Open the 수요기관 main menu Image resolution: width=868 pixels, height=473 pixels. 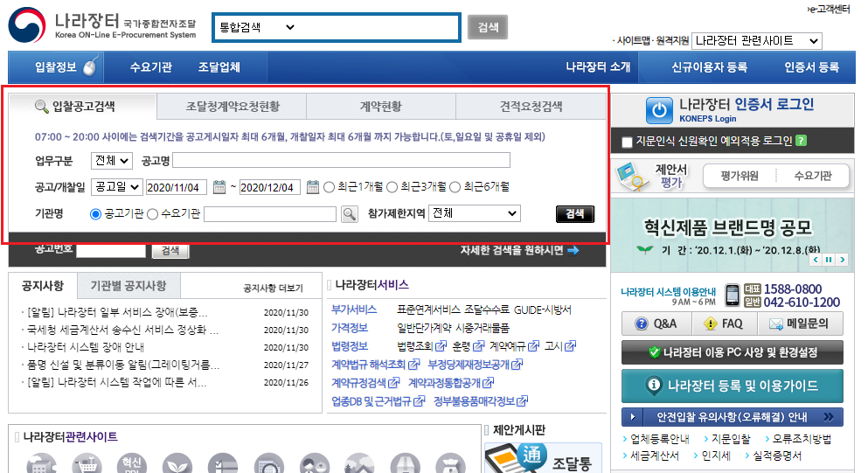(150, 67)
